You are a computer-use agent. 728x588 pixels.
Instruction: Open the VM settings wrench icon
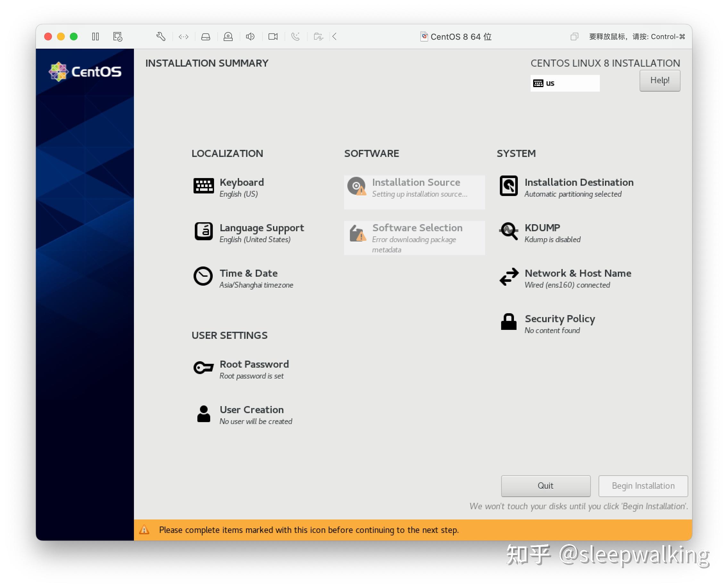161,37
